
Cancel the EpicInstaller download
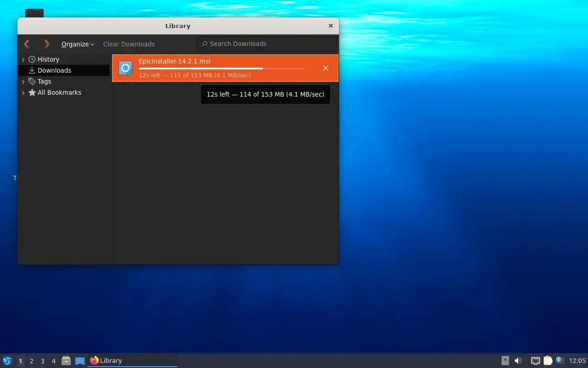coord(325,68)
